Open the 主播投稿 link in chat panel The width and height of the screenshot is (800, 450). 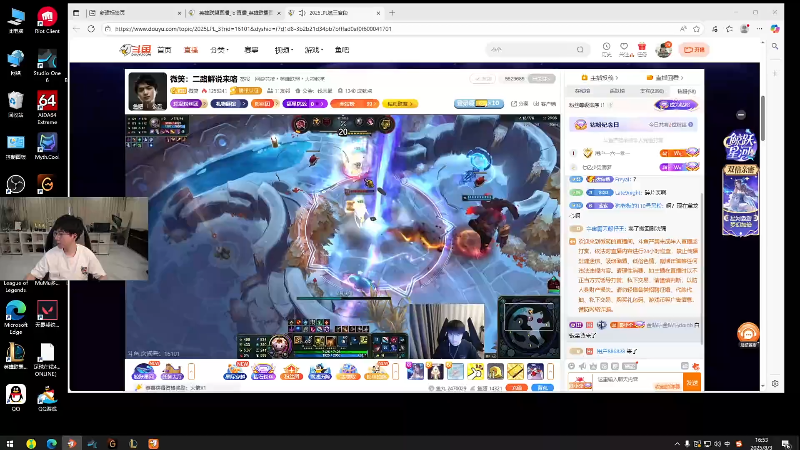pyautogui.click(x=600, y=78)
